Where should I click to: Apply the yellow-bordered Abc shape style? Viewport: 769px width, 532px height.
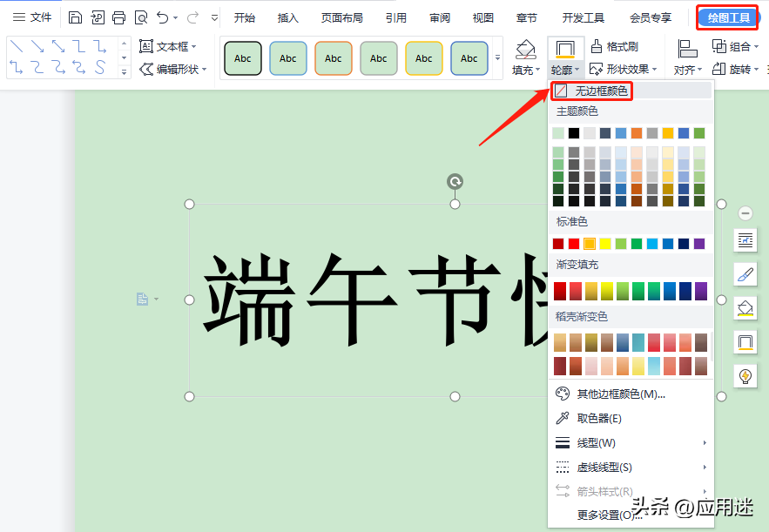424,58
